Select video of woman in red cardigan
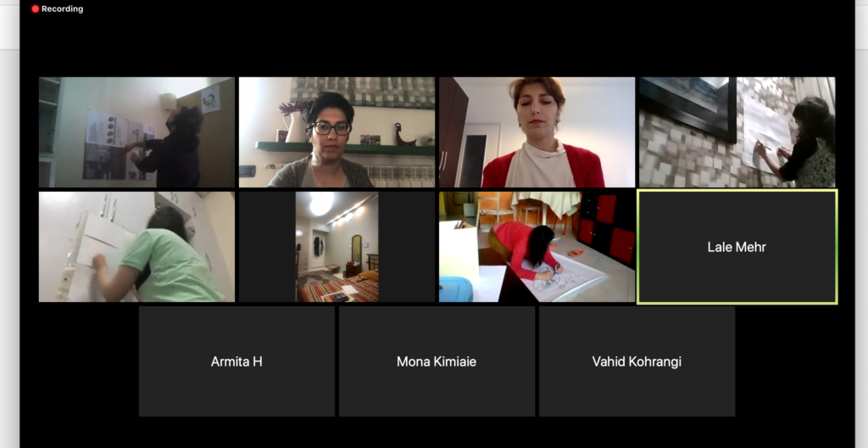This screenshot has width=868, height=448. click(x=537, y=132)
